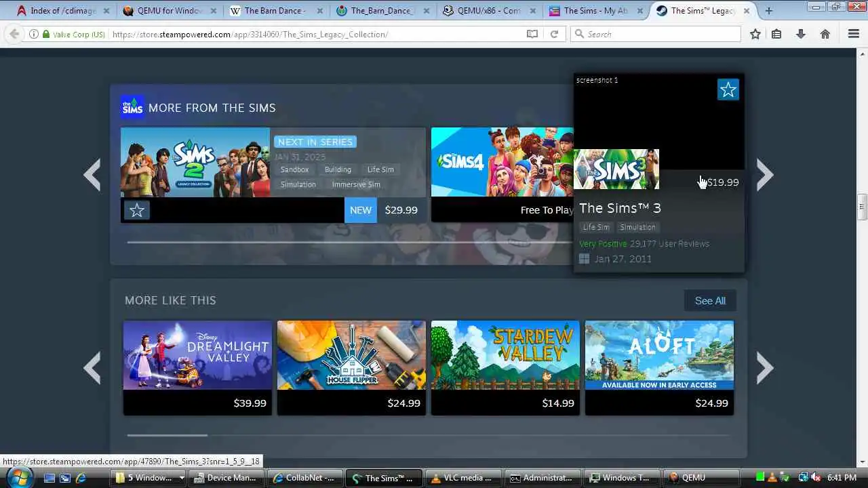This screenshot has width=868, height=488.
Task: Close the Index of /cdimage tab
Action: point(106,11)
